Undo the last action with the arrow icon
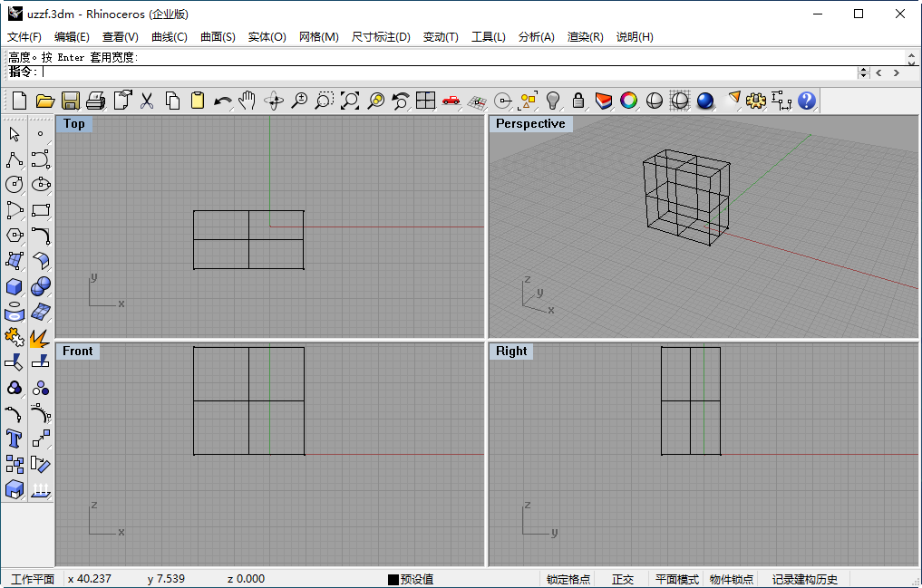922x588 pixels. coord(222,101)
